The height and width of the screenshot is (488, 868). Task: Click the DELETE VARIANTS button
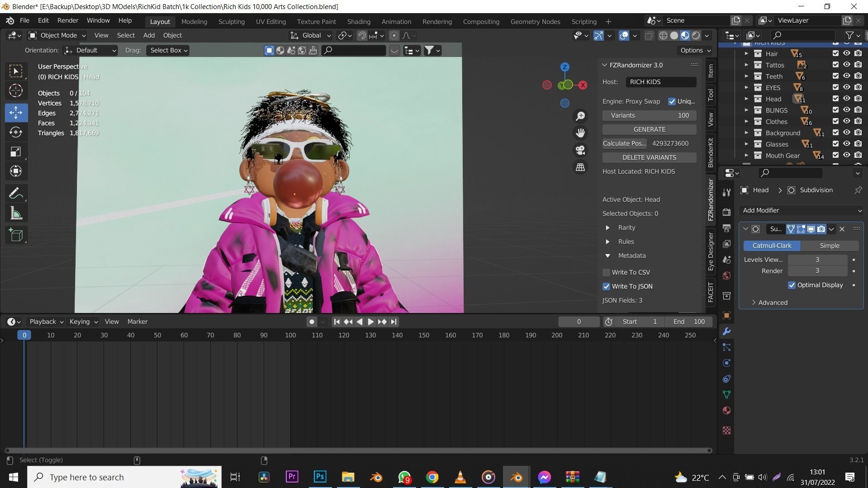click(x=649, y=157)
